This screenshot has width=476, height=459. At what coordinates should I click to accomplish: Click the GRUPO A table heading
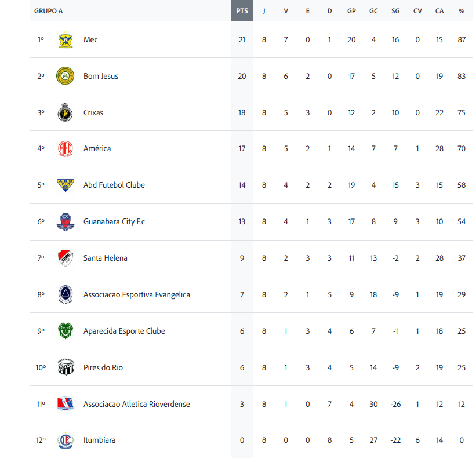pyautogui.click(x=49, y=11)
